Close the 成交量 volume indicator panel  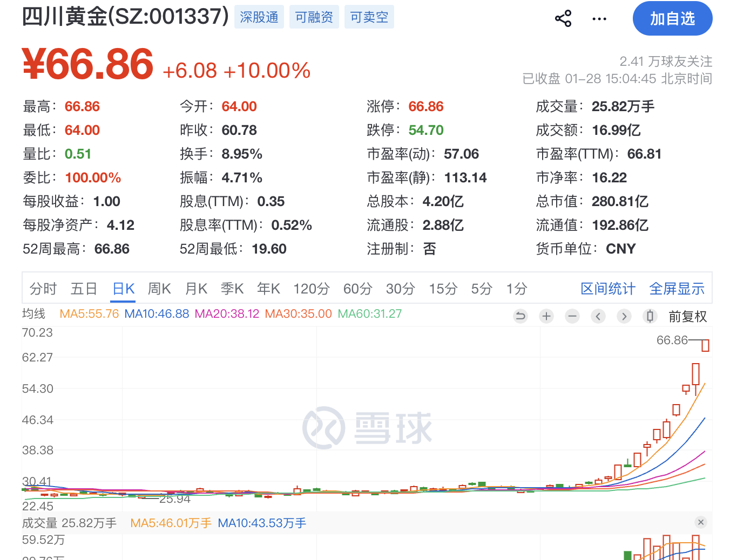701,522
